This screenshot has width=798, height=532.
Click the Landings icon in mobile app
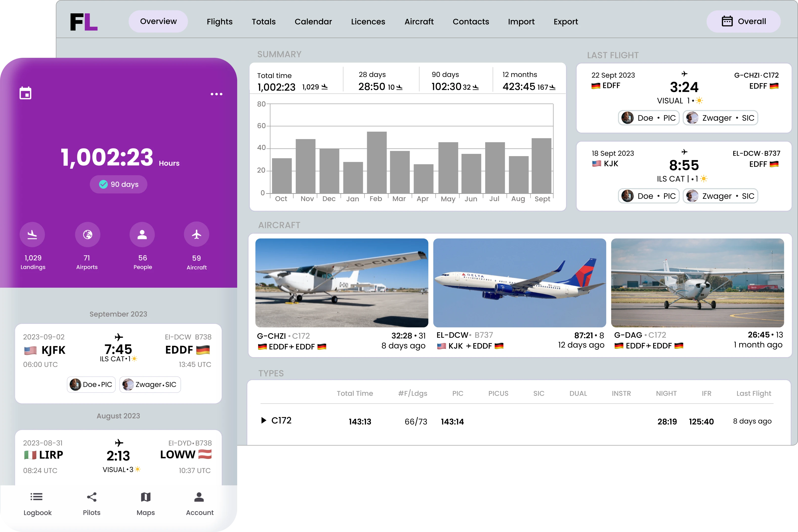point(33,235)
